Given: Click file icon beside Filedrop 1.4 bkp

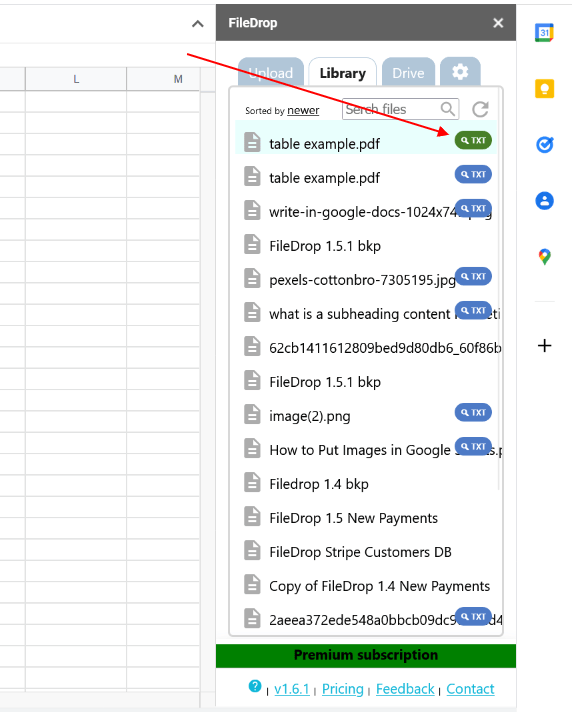Looking at the screenshot, I should [x=252, y=482].
